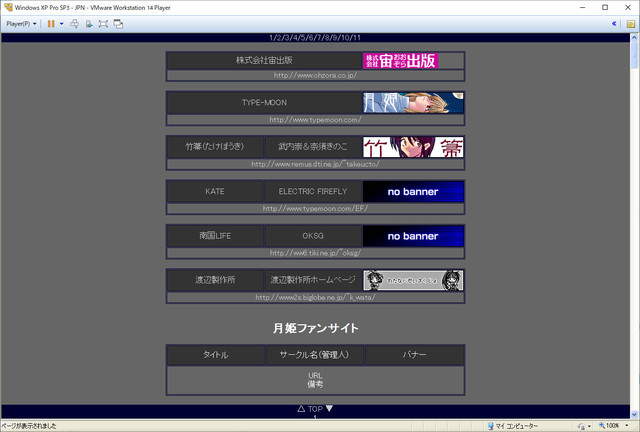This screenshot has height=432, width=640.
Task: Open the http://www.ohzora.co.jp/ link
Action: (315, 75)
